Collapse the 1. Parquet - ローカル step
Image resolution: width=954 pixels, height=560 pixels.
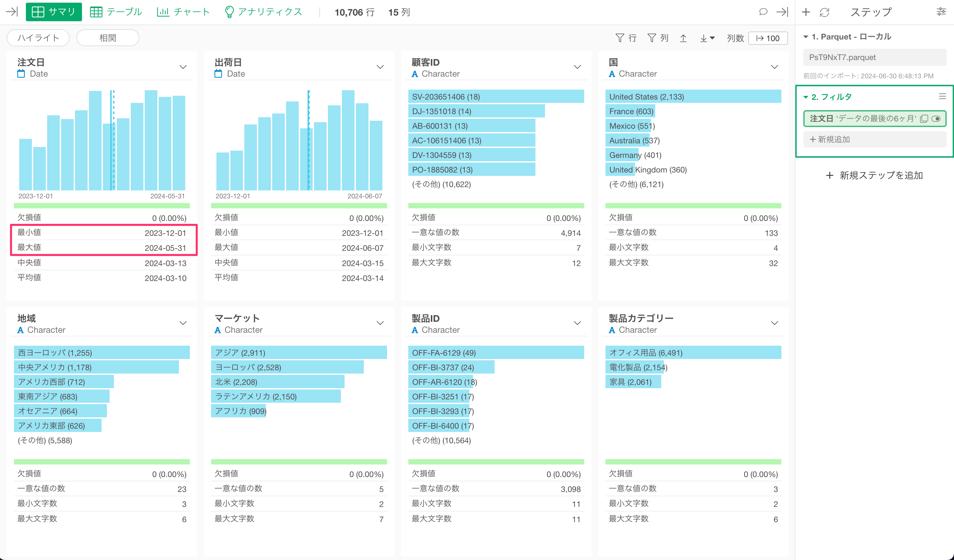pyautogui.click(x=806, y=37)
